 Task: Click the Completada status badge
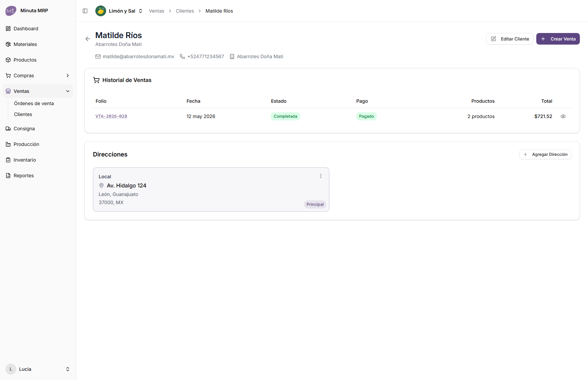pos(285,116)
